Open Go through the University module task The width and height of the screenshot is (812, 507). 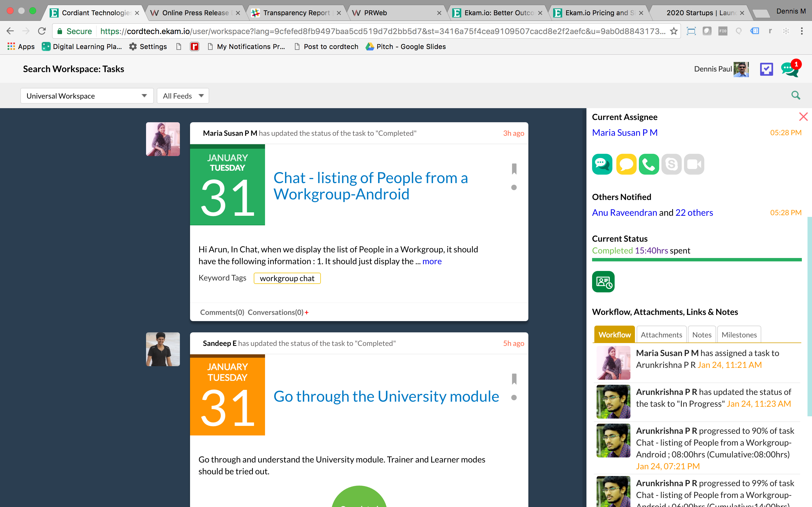click(386, 396)
